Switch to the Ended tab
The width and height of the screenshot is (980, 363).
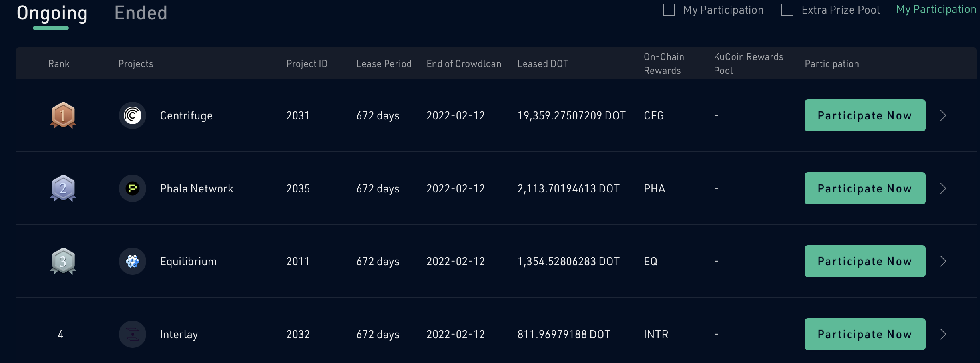coord(141,13)
